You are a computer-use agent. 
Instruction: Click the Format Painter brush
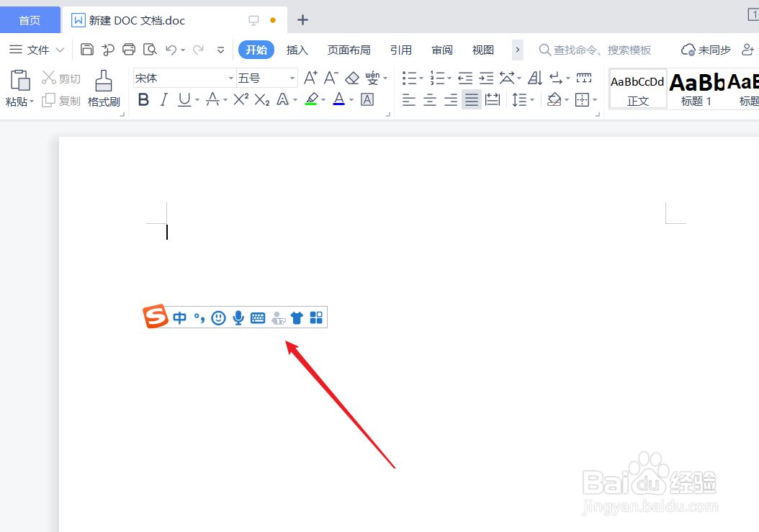click(x=104, y=81)
